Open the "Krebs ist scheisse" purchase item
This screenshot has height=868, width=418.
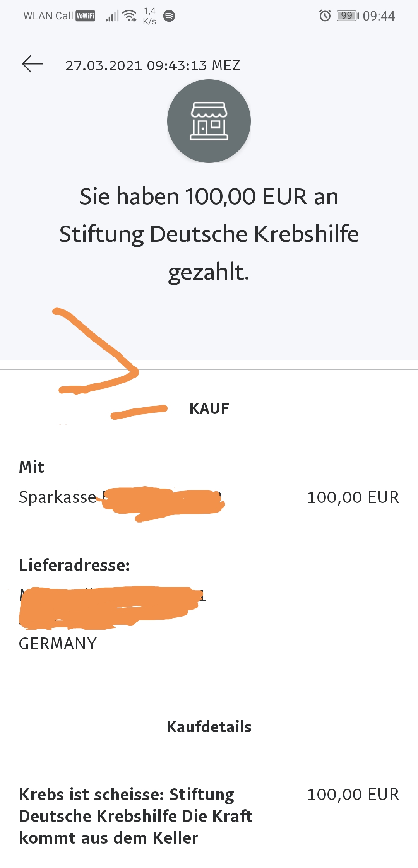[135, 816]
